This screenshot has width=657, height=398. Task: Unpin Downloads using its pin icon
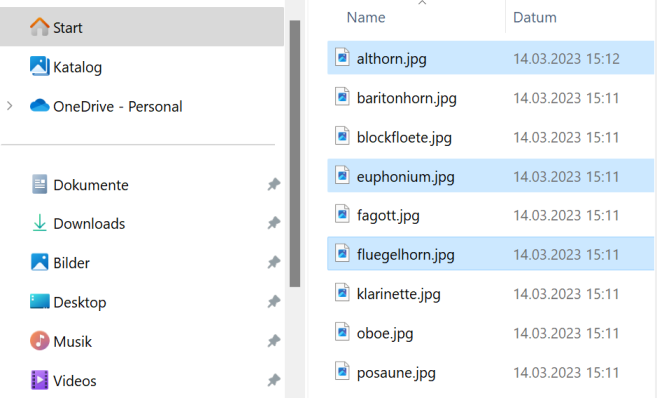[274, 223]
